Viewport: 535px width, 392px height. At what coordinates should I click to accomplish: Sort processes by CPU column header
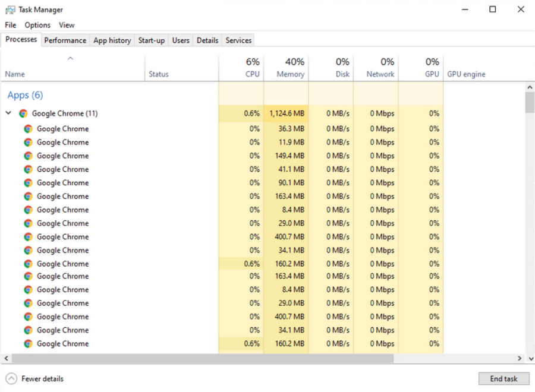tap(241, 68)
